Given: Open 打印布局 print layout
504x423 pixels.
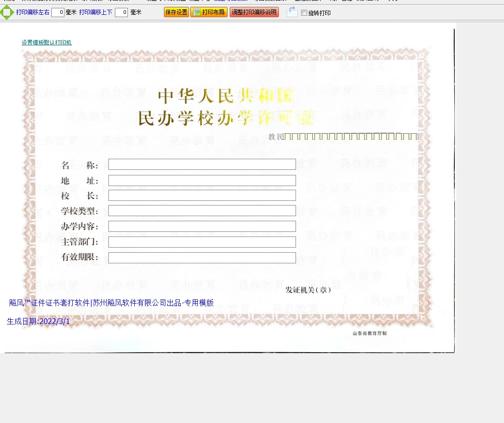Looking at the screenshot, I should pos(208,12).
